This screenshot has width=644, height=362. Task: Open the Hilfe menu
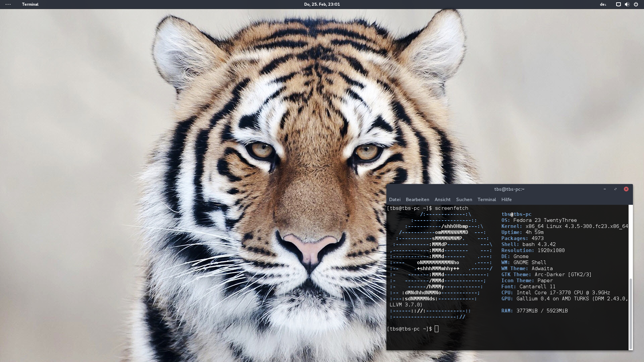pyautogui.click(x=506, y=199)
